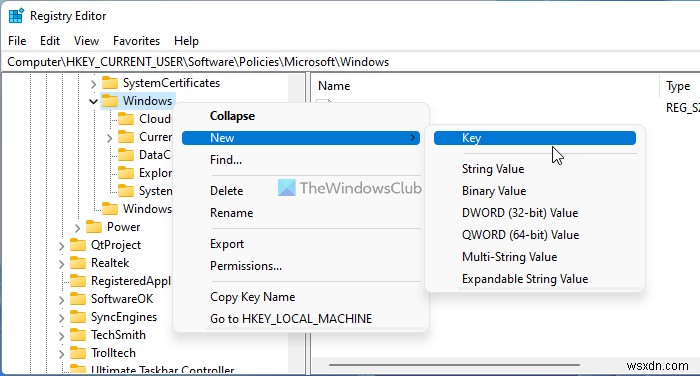
Task: Open the Edit menu
Action: coord(50,41)
